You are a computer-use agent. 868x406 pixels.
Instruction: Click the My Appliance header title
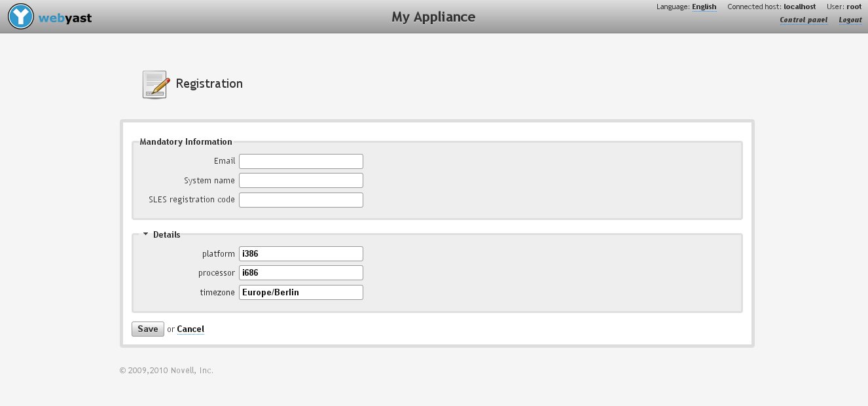(x=433, y=17)
